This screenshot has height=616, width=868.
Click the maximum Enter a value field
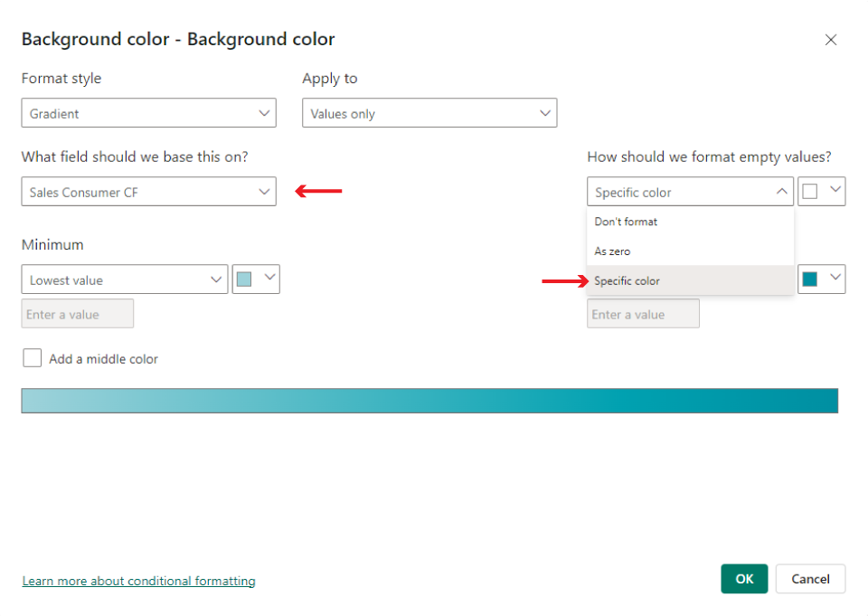643,314
